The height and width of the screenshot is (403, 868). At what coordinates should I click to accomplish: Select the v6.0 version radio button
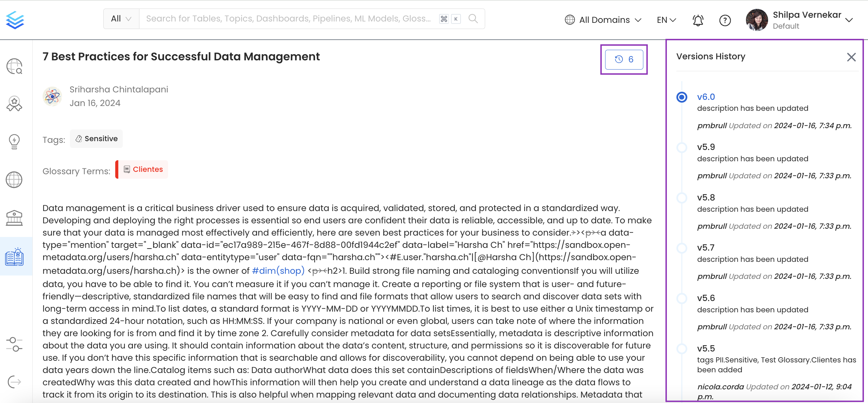coord(682,97)
